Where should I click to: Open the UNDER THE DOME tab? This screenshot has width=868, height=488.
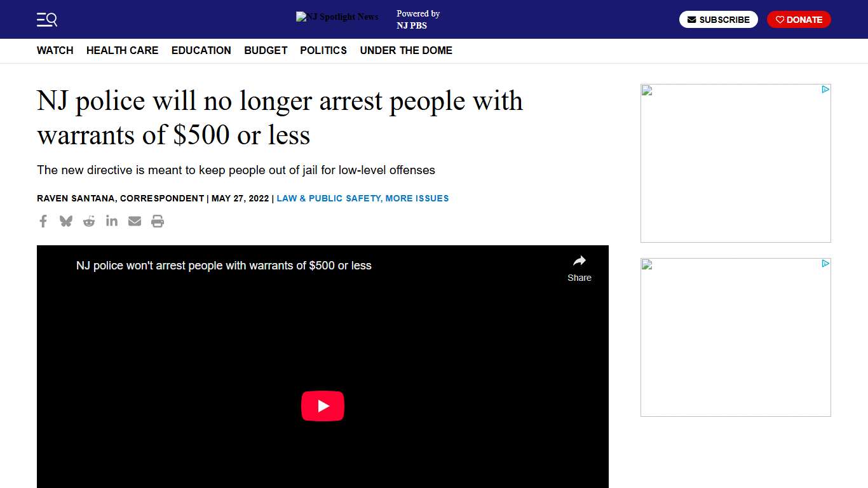tap(406, 50)
